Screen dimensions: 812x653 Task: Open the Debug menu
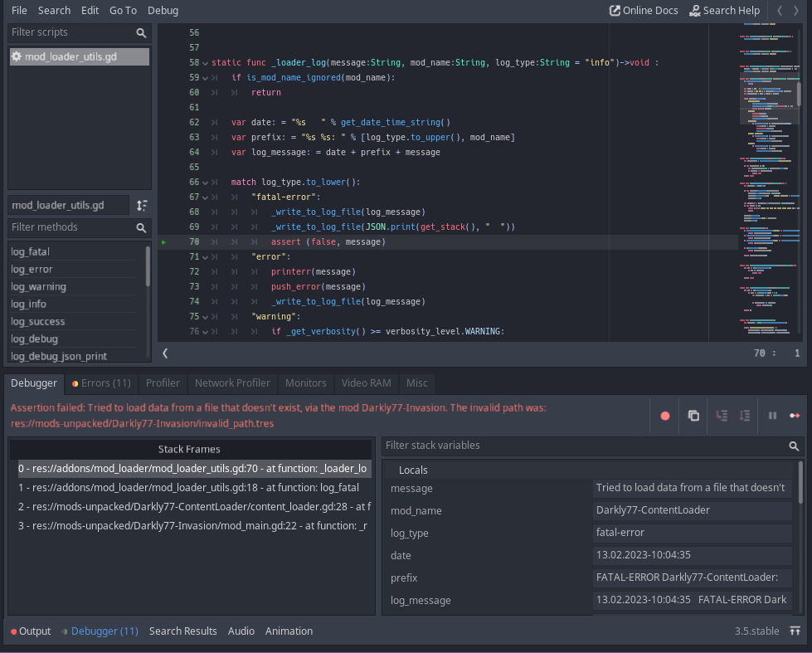tap(163, 11)
